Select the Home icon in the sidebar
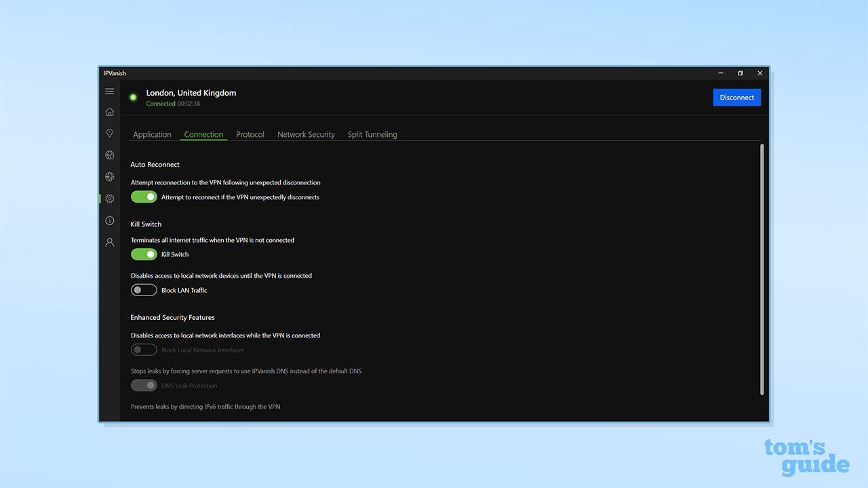The image size is (868, 488). coord(109,111)
